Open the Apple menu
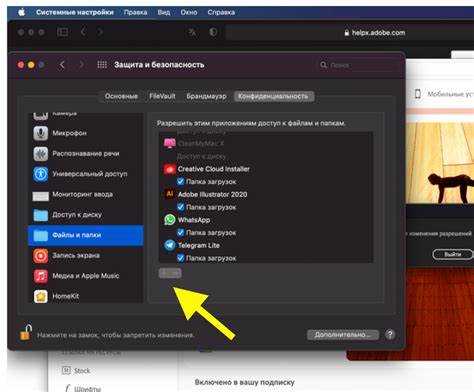This screenshot has height=392, width=474. pos(22,13)
